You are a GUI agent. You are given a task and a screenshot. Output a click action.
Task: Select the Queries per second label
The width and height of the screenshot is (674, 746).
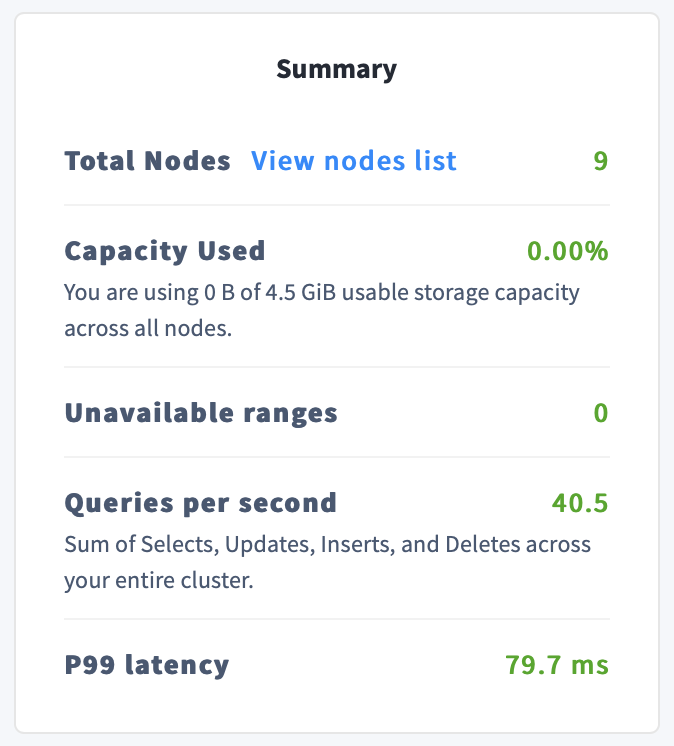tap(200, 503)
